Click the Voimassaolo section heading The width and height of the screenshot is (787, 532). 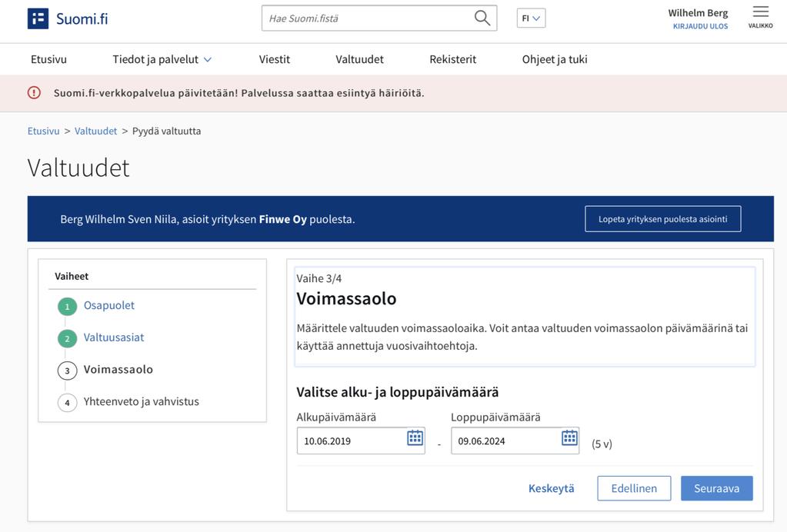point(346,299)
